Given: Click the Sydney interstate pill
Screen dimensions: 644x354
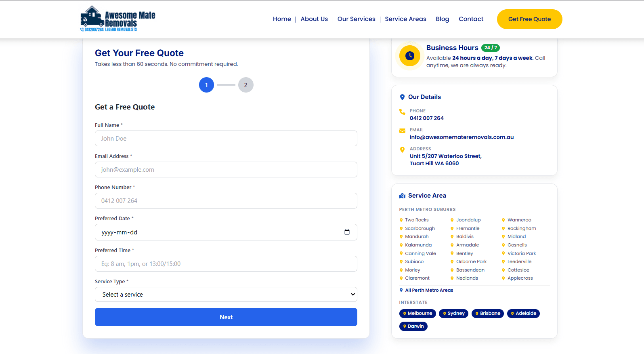Looking at the screenshot, I should [x=454, y=313].
